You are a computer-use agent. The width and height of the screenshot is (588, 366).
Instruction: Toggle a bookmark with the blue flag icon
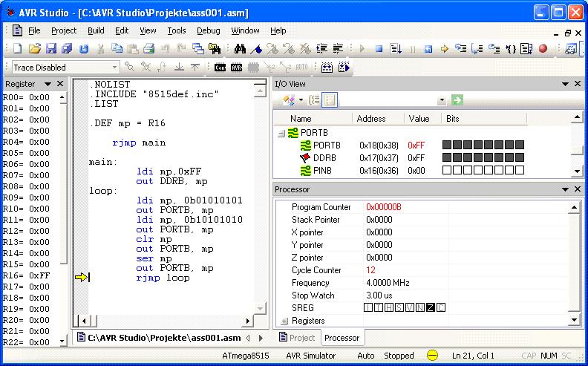point(256,49)
